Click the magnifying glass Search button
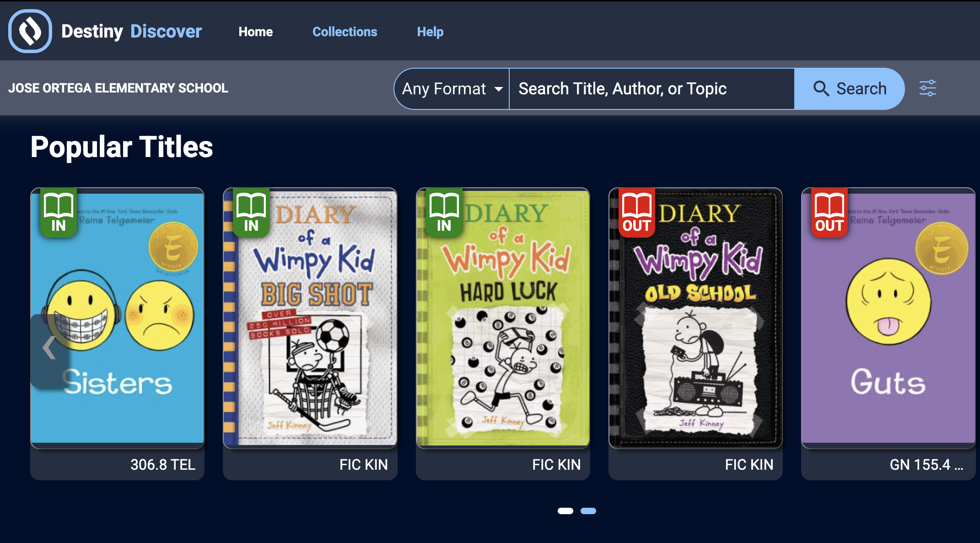Screen dimensions: 980x543 click(x=849, y=88)
